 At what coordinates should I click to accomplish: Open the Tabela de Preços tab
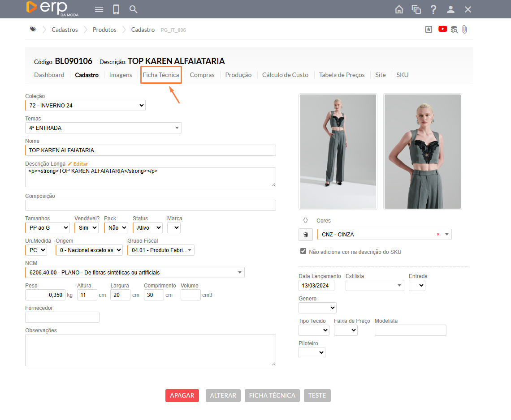coord(342,75)
